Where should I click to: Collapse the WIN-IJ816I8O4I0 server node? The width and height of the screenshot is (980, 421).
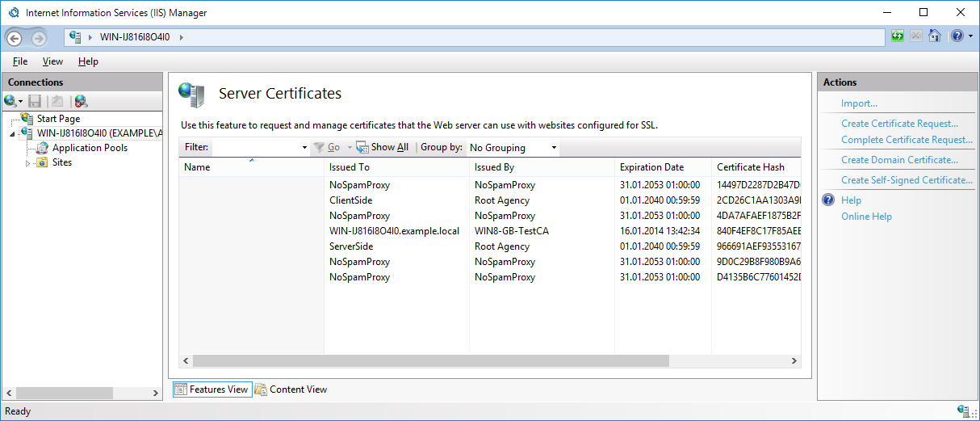coord(12,134)
